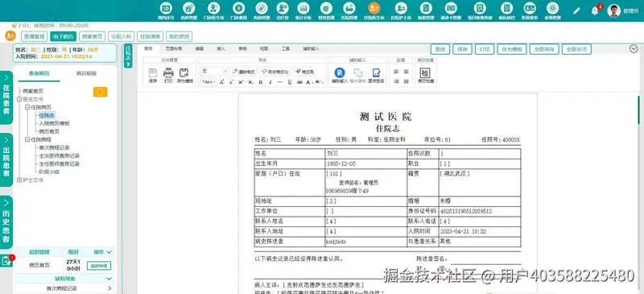Open the 财务管理 module icon

pos(326,8)
